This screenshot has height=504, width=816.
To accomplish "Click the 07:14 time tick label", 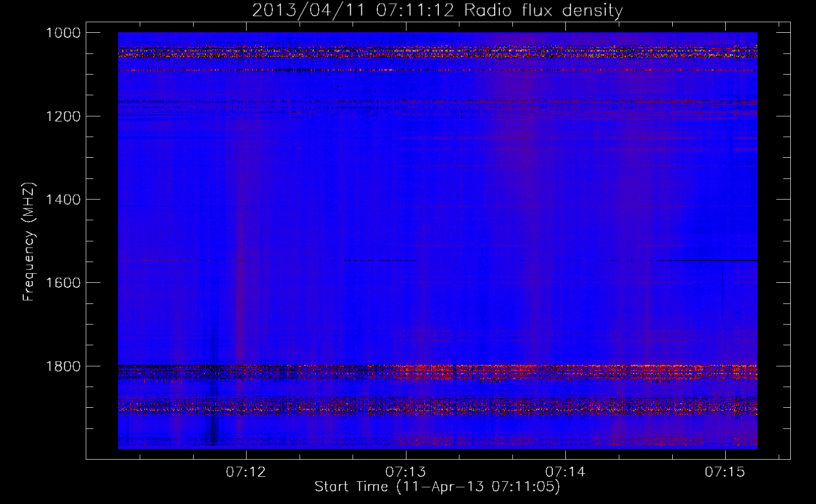I will pyautogui.click(x=565, y=472).
